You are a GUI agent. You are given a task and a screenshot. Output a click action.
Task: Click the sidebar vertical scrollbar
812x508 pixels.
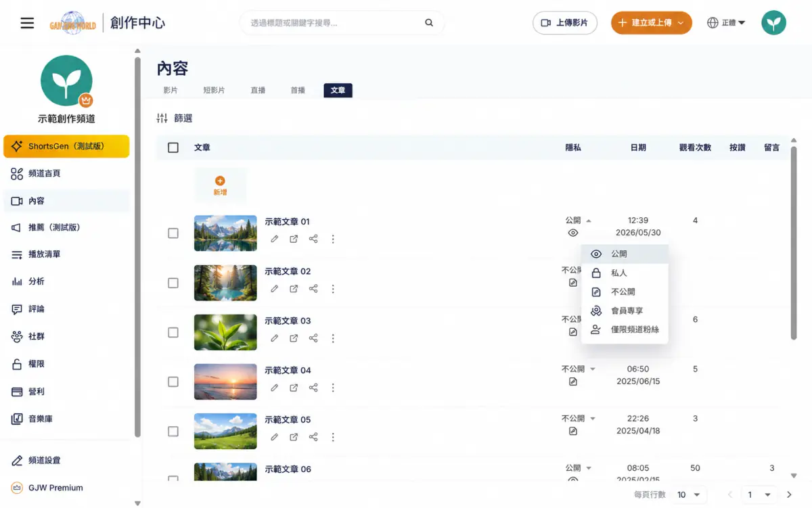tap(138, 247)
